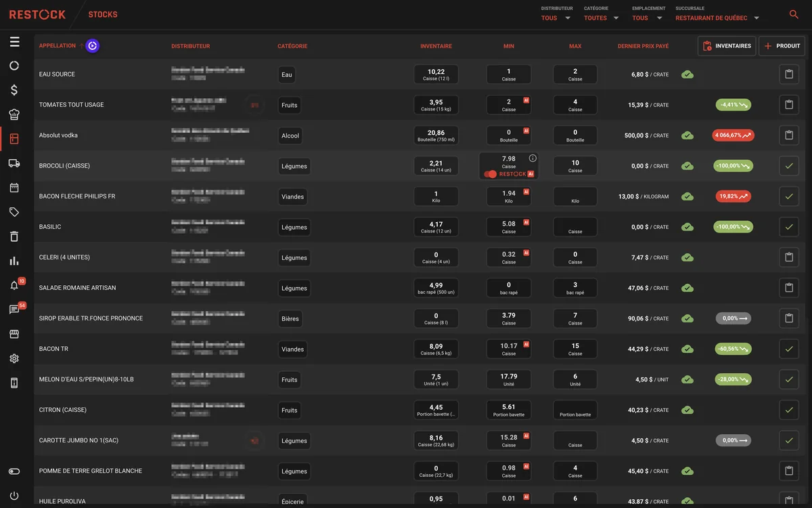Click the purple play icon beside Appellation

pyautogui.click(x=93, y=46)
